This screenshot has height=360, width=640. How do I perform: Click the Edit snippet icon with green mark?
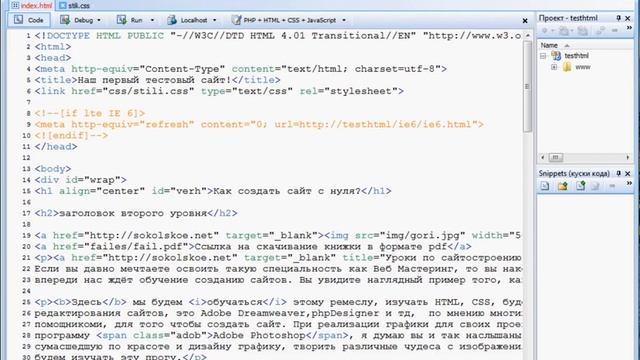pyautogui.click(x=580, y=186)
